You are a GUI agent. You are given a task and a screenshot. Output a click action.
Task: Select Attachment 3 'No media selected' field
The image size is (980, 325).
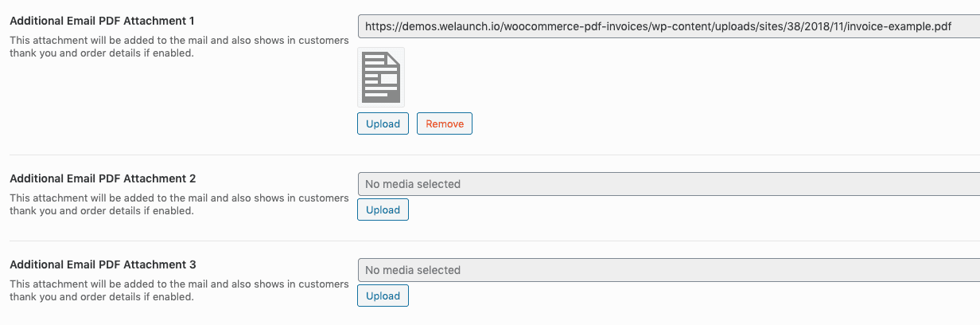tap(669, 270)
